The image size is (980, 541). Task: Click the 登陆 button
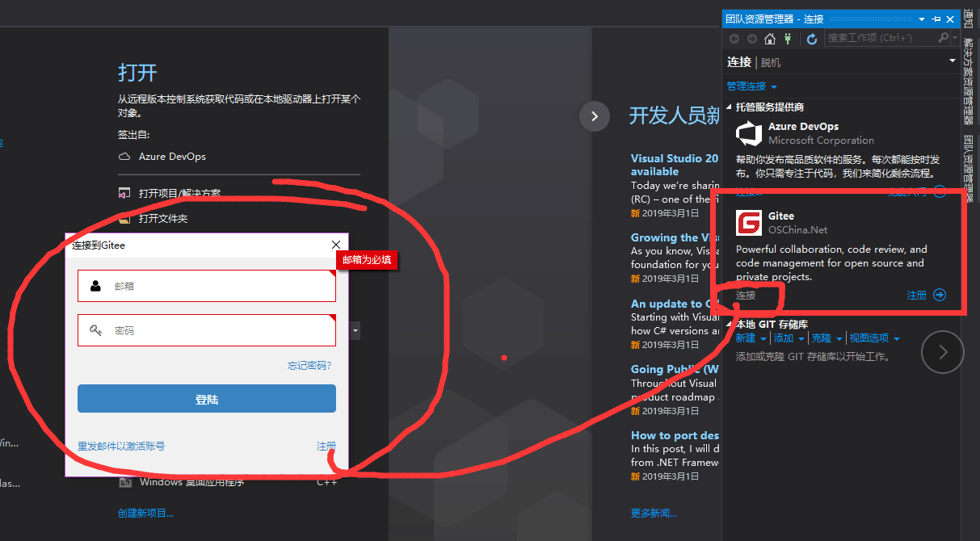click(x=207, y=399)
